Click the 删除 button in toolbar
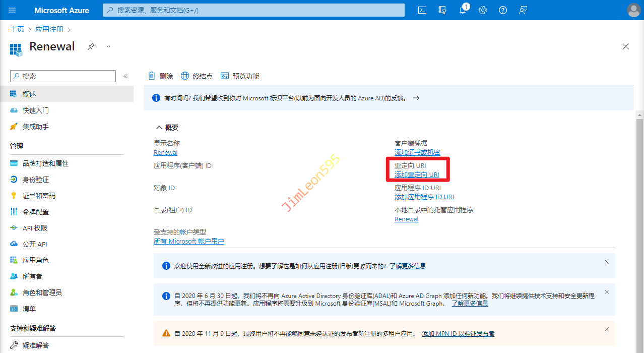 (160, 76)
